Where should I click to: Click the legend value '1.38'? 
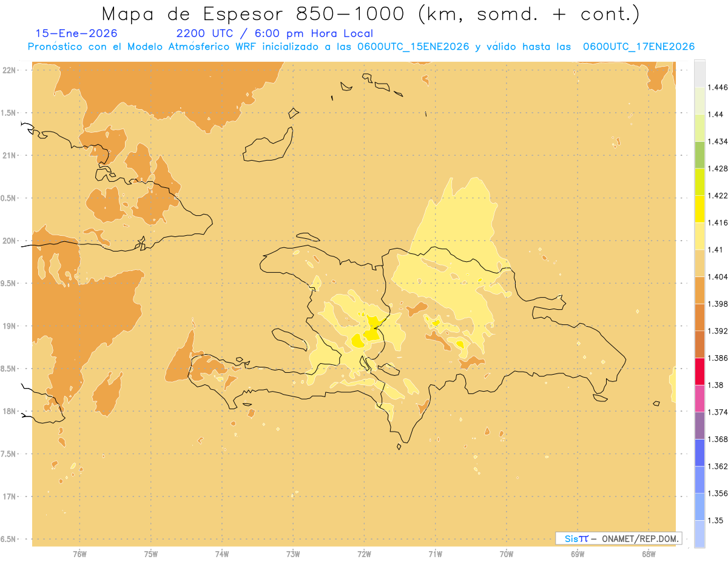(716, 385)
